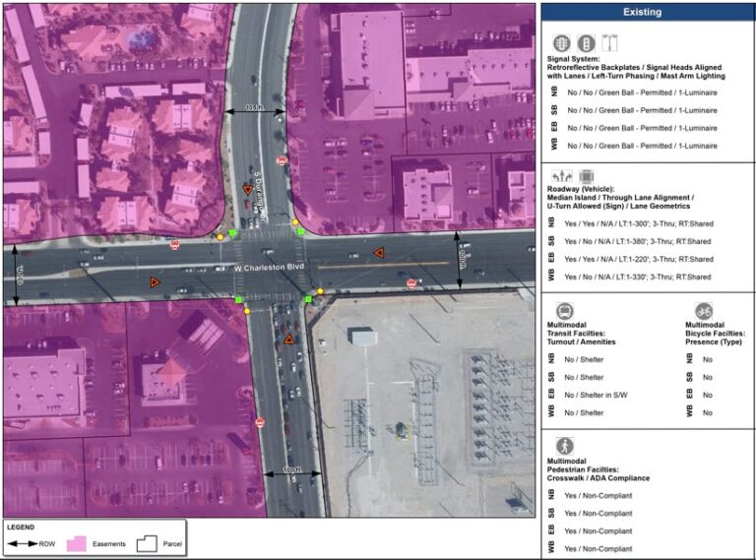Click the '106 ft' ROW dimension label
The width and height of the screenshot is (756, 560).
pyautogui.click(x=255, y=108)
